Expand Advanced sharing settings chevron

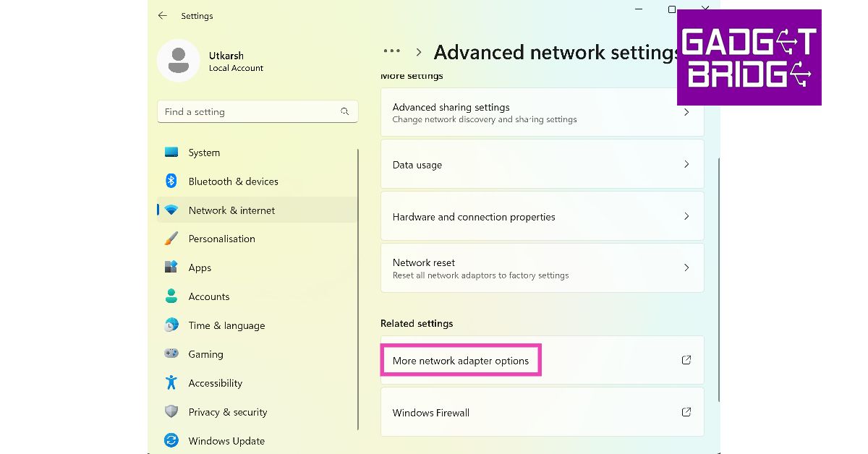[x=686, y=112]
